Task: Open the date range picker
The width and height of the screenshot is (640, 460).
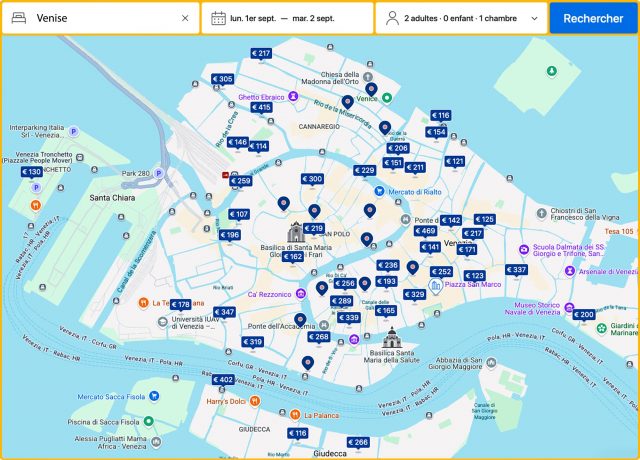Action: (x=287, y=18)
